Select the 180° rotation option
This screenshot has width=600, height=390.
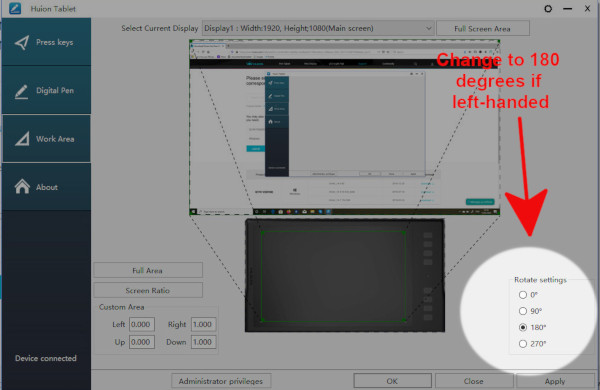click(x=523, y=327)
